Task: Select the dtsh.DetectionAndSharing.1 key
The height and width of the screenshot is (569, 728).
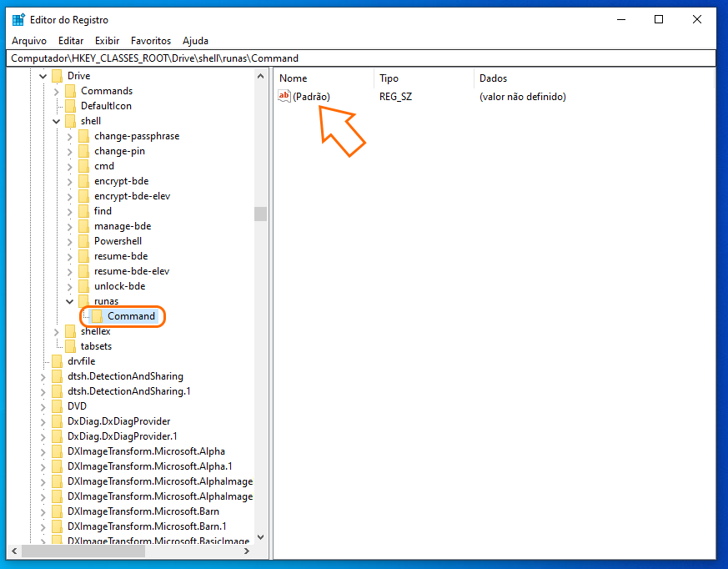Action: click(129, 391)
